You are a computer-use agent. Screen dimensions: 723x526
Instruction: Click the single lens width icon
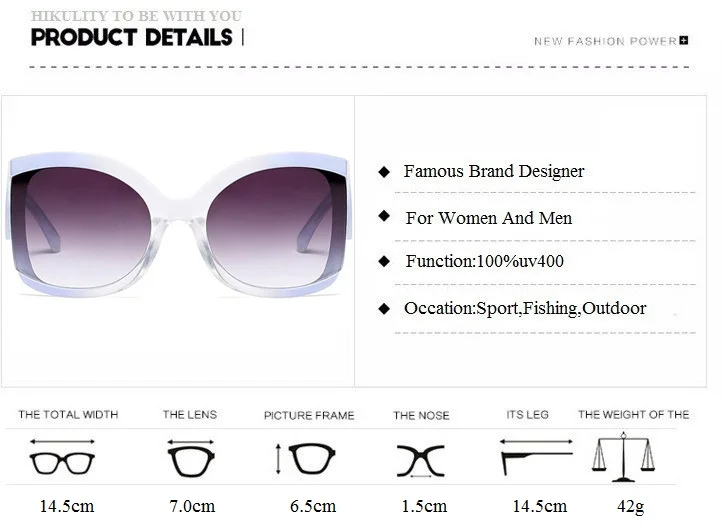click(191, 458)
